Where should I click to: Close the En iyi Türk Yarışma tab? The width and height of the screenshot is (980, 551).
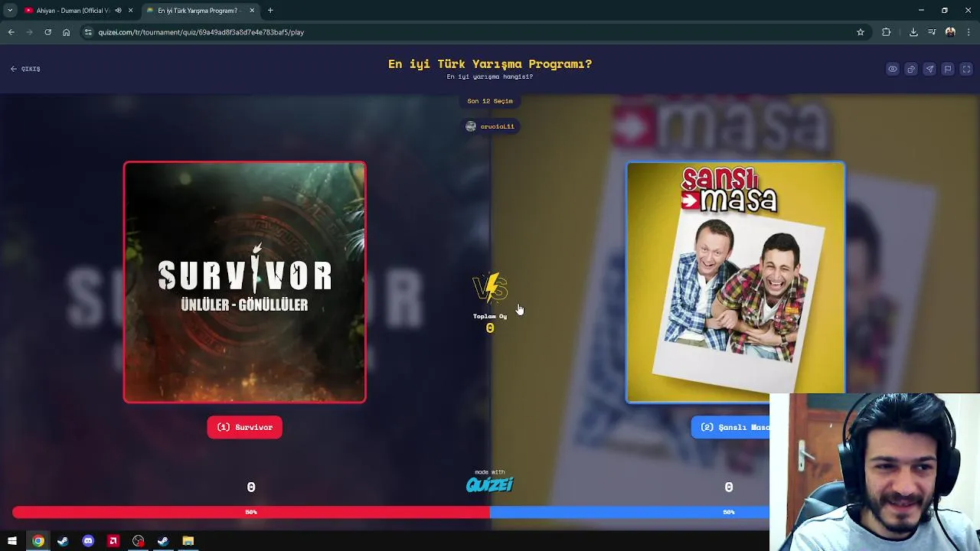click(252, 11)
